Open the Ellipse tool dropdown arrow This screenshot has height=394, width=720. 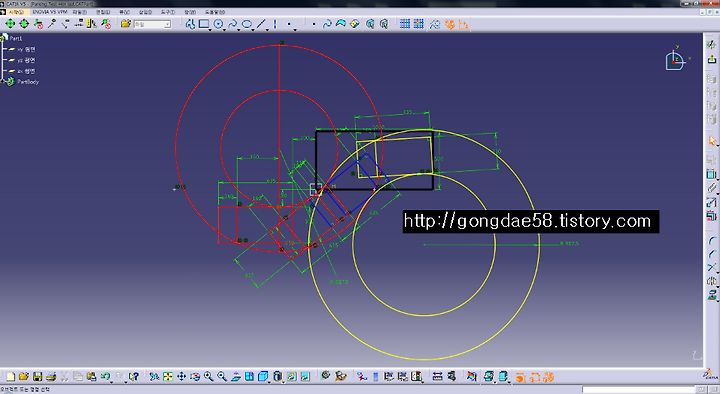point(253,29)
